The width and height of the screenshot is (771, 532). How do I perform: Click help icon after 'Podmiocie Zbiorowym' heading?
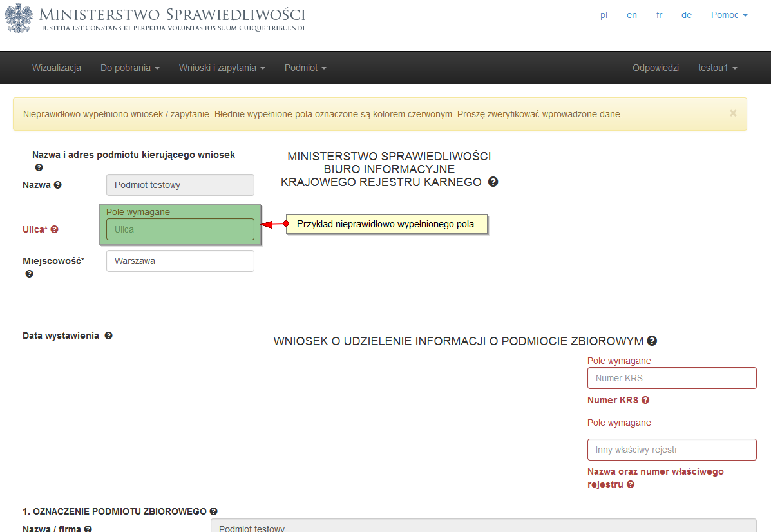tap(652, 341)
